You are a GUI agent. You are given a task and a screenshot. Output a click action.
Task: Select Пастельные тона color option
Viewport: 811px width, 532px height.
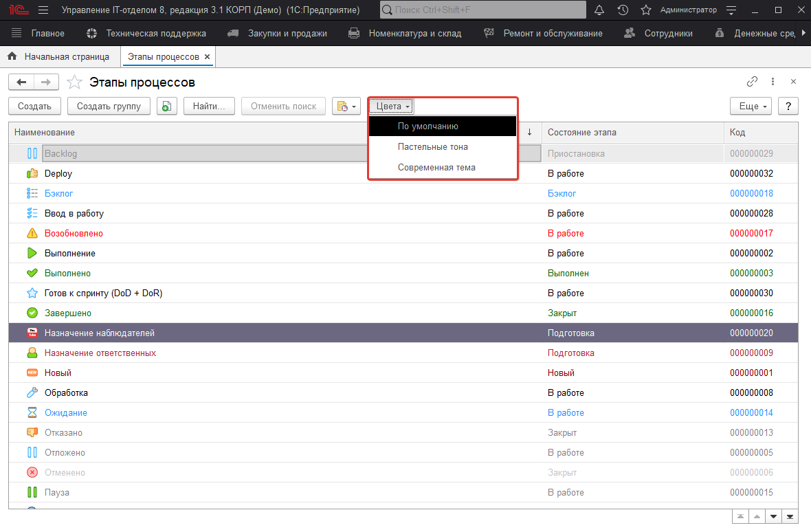(x=432, y=146)
